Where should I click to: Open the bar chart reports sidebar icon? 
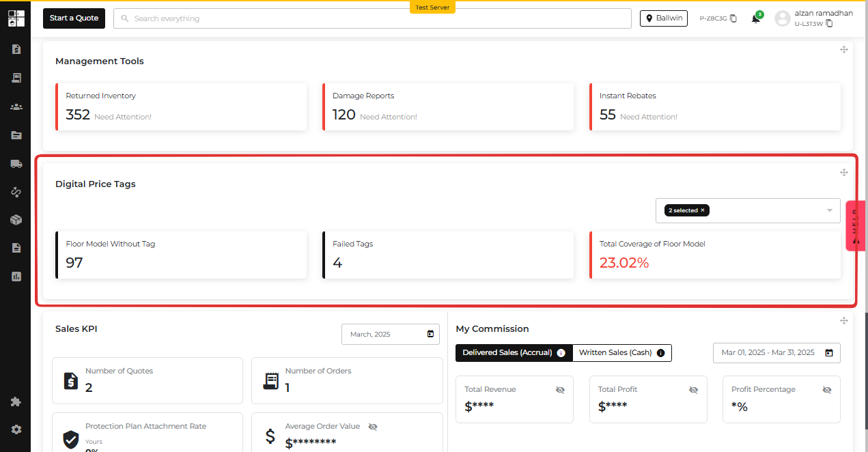click(x=16, y=277)
